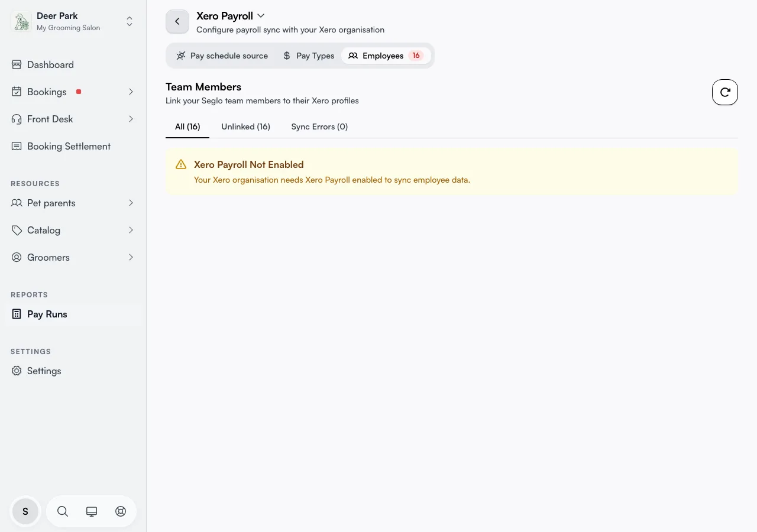Refresh the team members list
Image resolution: width=757 pixels, height=532 pixels.
(725, 92)
